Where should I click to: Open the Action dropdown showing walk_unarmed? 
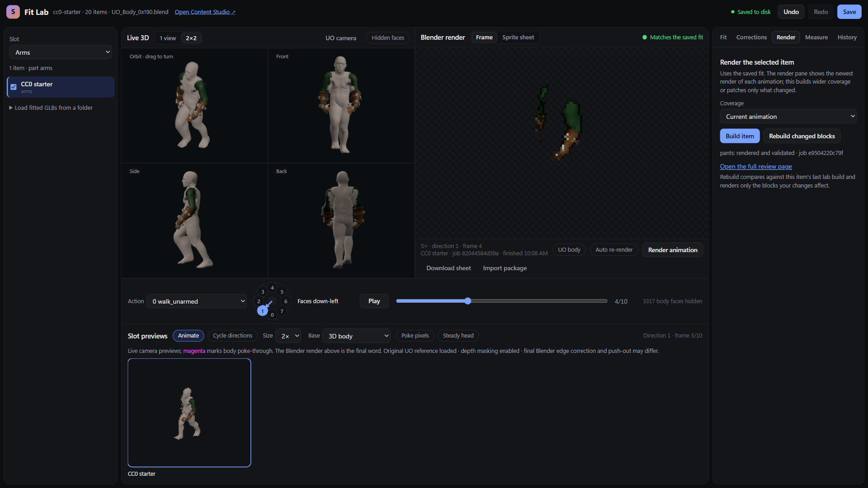[x=197, y=301]
